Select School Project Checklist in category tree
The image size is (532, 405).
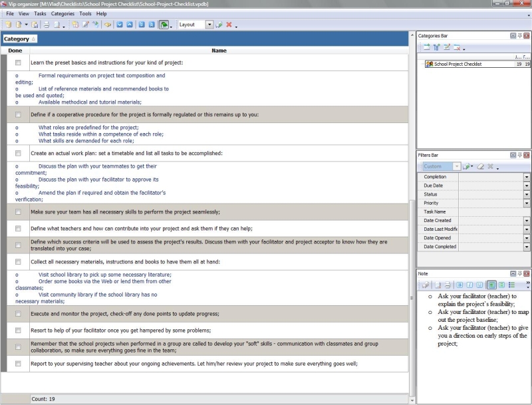(458, 65)
